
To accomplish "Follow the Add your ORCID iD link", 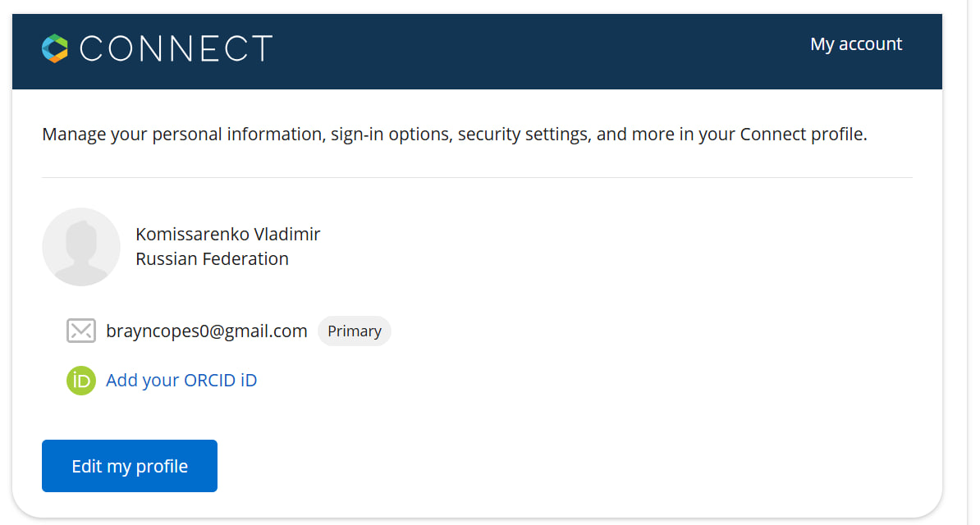I will click(181, 381).
